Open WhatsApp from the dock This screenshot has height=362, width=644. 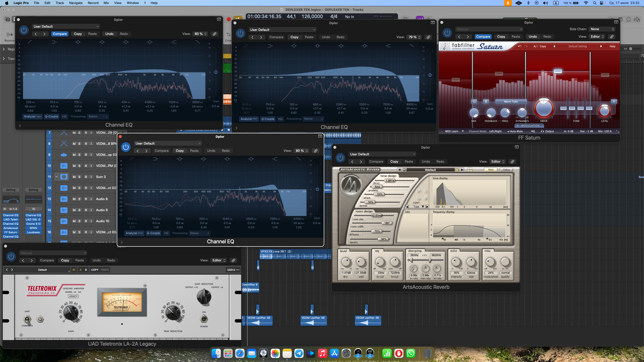(411, 353)
